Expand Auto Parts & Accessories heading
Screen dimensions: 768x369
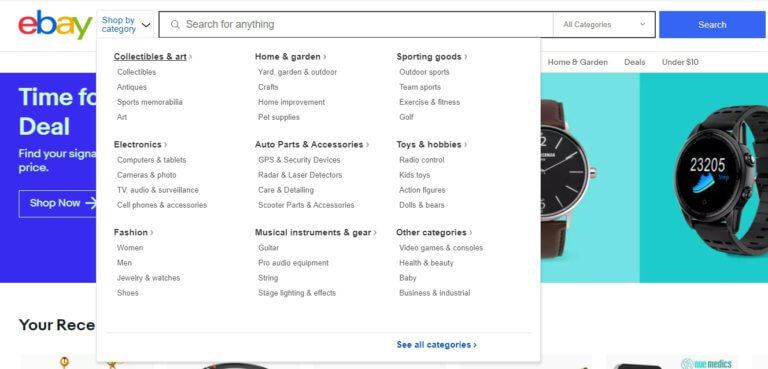[x=312, y=145]
